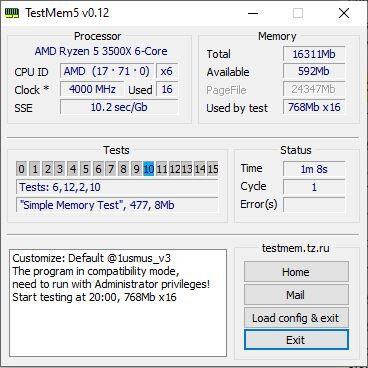
Task: Click the Cycle value field
Action: point(314,187)
